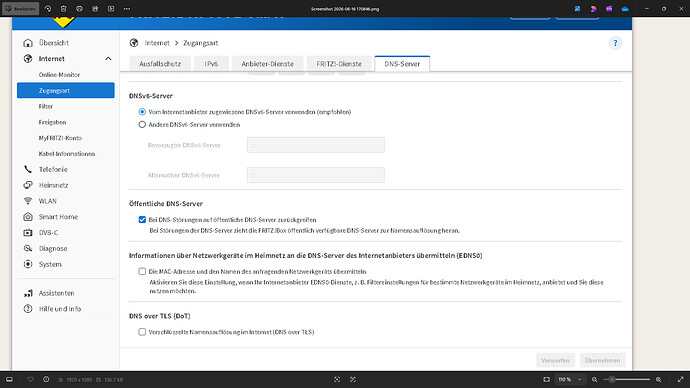
Task: Switch to the IPv6 tab
Action: [211, 64]
